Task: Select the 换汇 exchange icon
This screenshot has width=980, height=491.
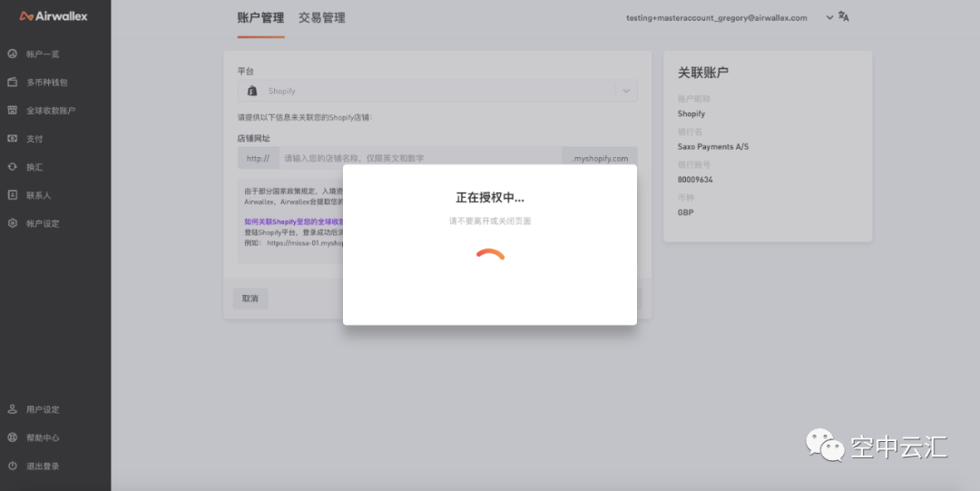Action: [13, 167]
